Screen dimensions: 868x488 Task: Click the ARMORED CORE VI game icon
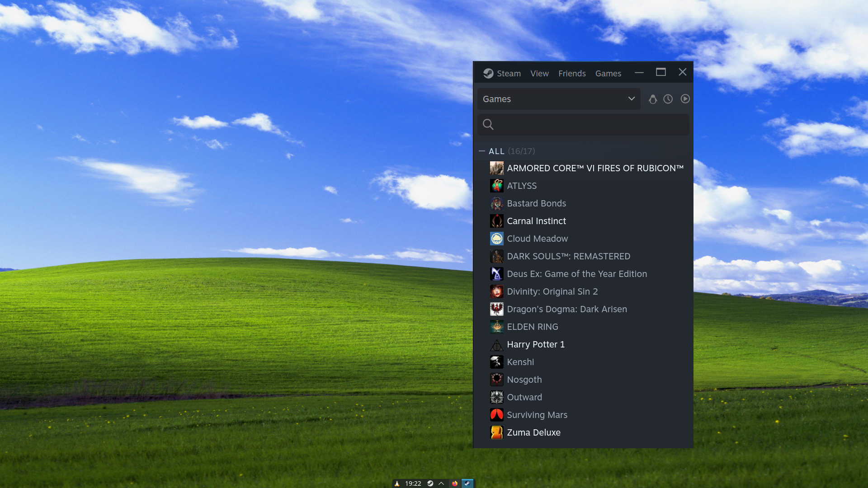coord(496,168)
